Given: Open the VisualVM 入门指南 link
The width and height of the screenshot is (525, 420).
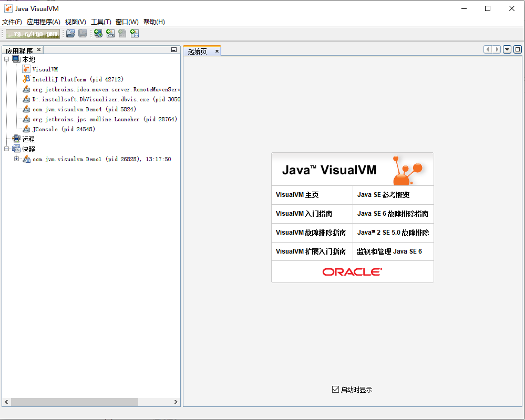Looking at the screenshot, I should pos(304,214).
